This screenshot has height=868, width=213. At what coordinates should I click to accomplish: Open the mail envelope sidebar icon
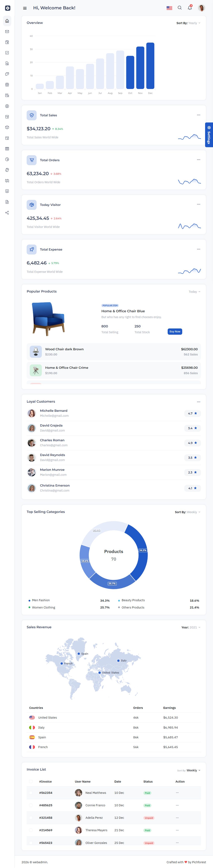click(x=7, y=32)
